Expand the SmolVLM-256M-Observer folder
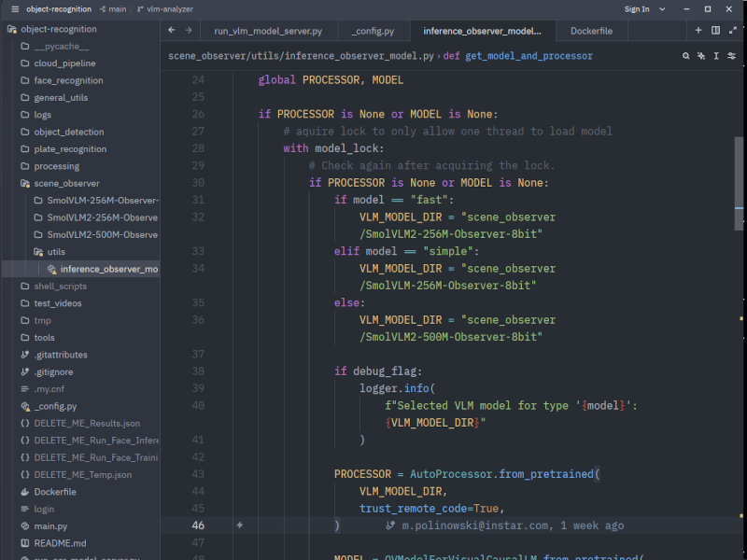 coord(80,201)
